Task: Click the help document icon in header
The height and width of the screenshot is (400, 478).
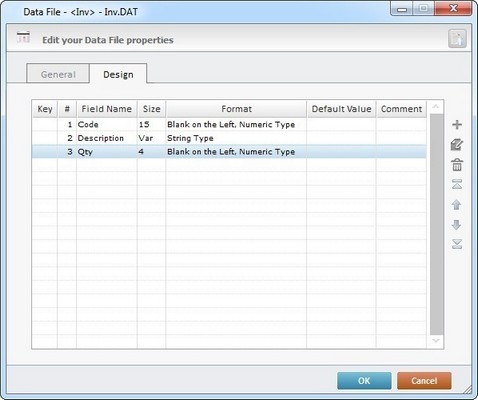Action: click(x=457, y=39)
